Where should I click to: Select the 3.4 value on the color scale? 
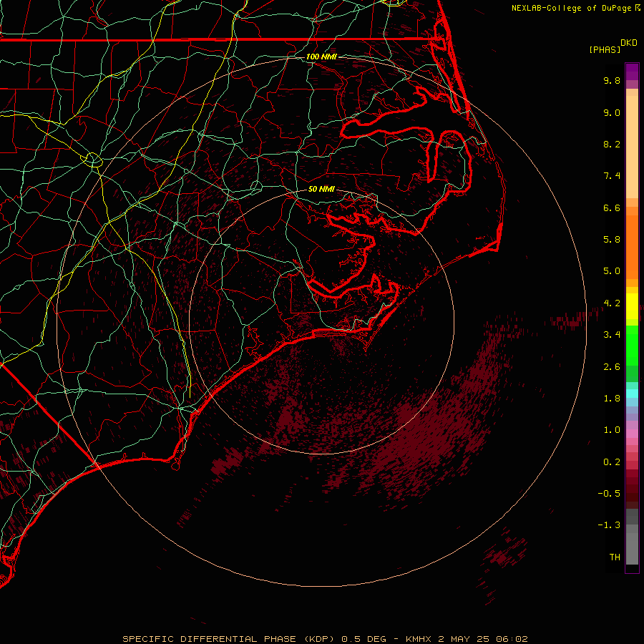coord(612,335)
